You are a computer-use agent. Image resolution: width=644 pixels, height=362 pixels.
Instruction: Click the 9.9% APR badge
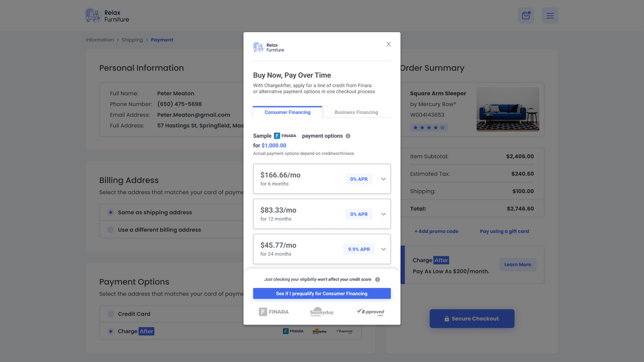click(359, 249)
